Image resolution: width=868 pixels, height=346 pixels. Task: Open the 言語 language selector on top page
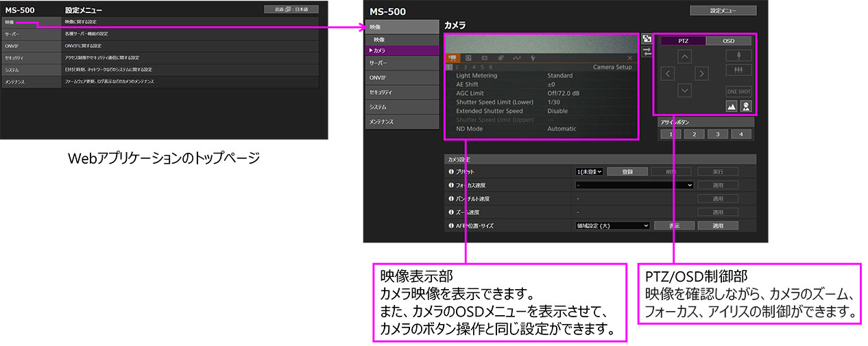click(291, 10)
